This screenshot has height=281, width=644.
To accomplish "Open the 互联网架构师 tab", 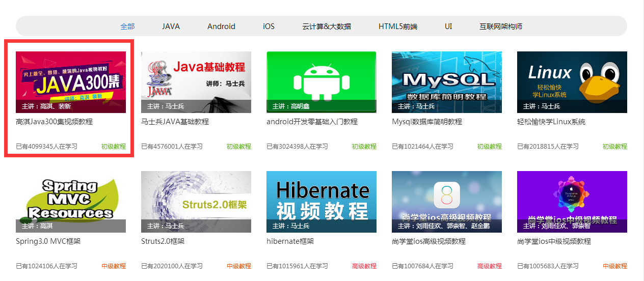I will click(500, 26).
